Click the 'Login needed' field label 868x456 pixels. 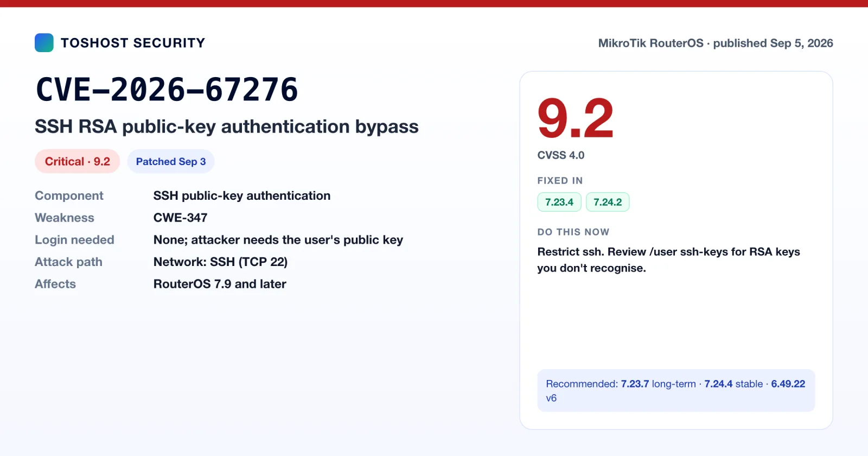click(x=74, y=240)
